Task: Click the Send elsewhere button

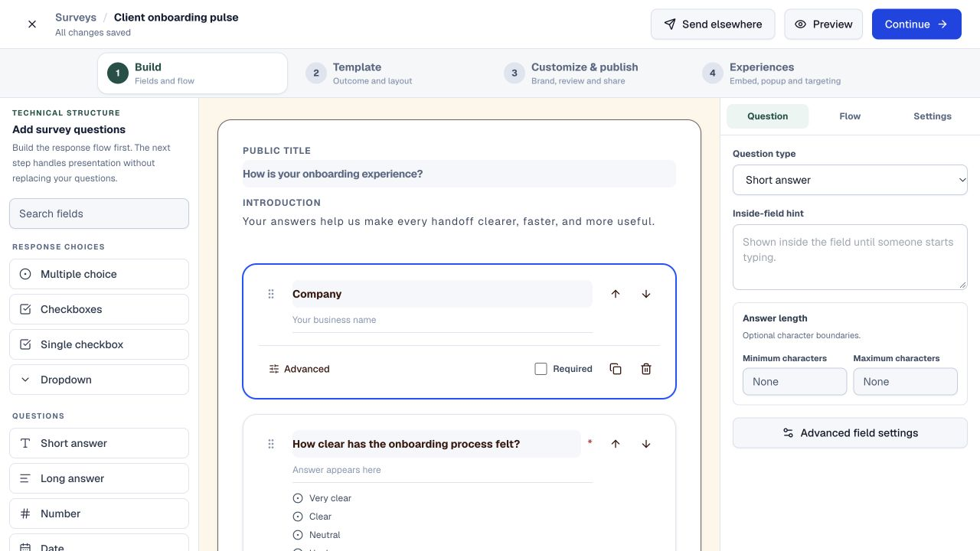Action: 713,24
